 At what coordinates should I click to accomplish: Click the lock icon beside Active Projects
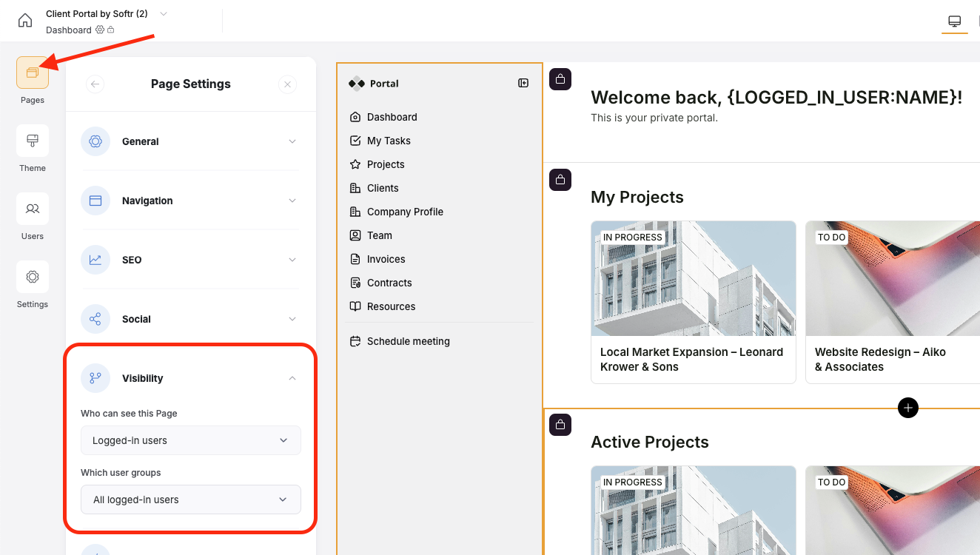click(560, 425)
